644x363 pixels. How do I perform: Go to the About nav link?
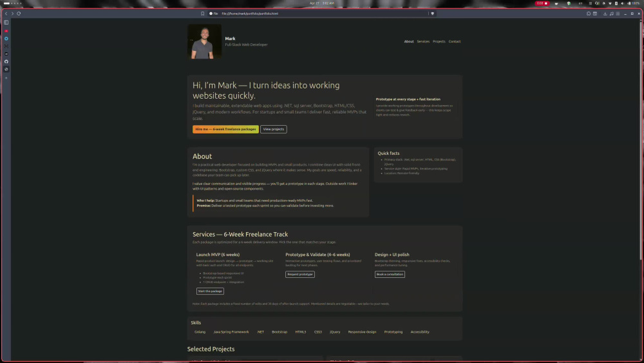[409, 41]
